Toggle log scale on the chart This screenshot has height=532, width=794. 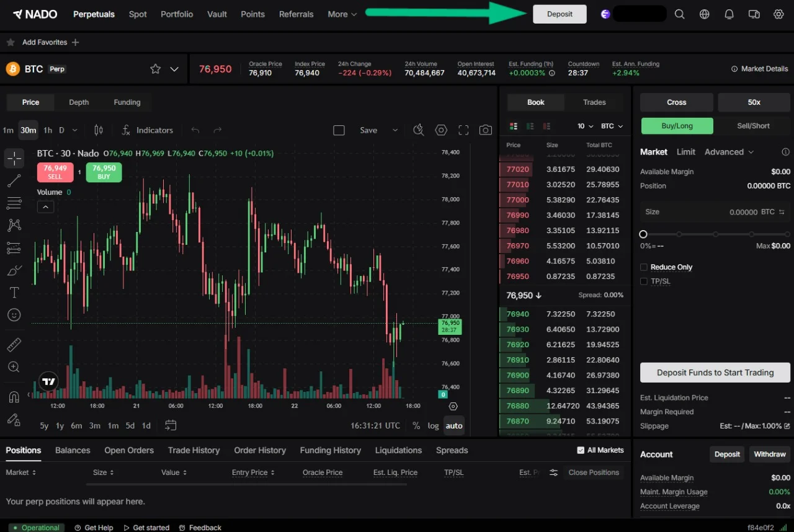pyautogui.click(x=433, y=425)
